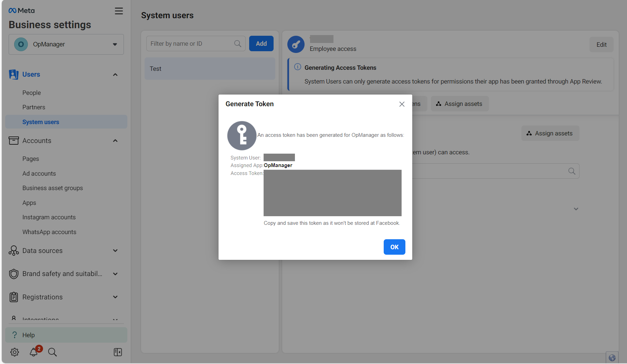Click the Brand safety shield icon
The image size is (627, 364).
click(x=14, y=274)
